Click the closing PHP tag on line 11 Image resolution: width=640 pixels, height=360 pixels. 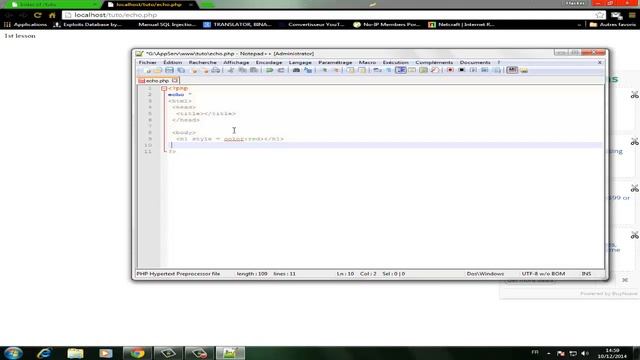click(172, 151)
